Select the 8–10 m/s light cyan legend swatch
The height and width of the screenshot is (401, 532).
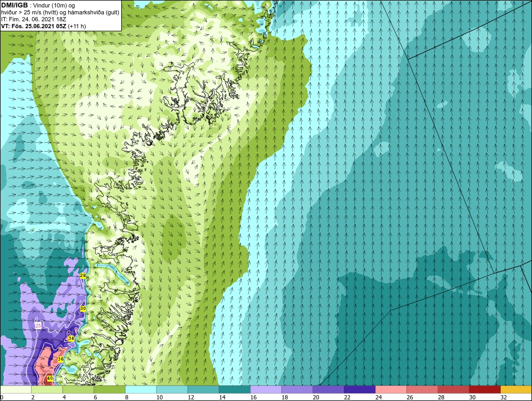click(141, 389)
